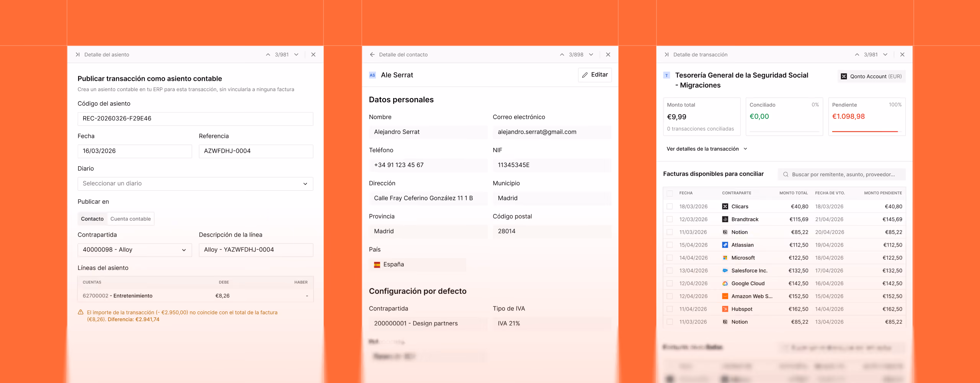
Task: Sort by CONTRAPARTE column header
Action: click(737, 193)
